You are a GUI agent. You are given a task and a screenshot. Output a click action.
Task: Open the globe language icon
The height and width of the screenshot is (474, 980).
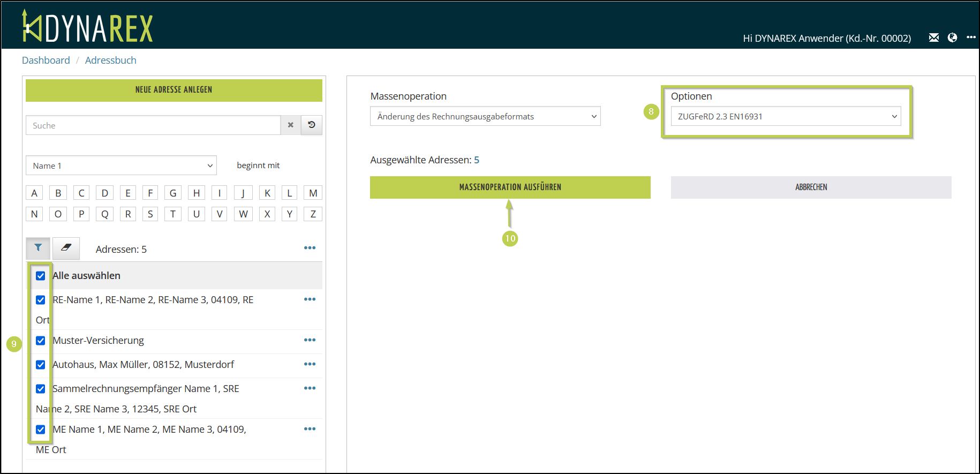[x=952, y=37]
